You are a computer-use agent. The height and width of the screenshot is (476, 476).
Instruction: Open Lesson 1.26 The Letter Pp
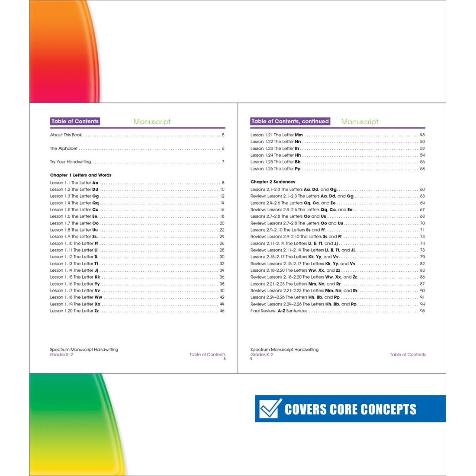275,169
